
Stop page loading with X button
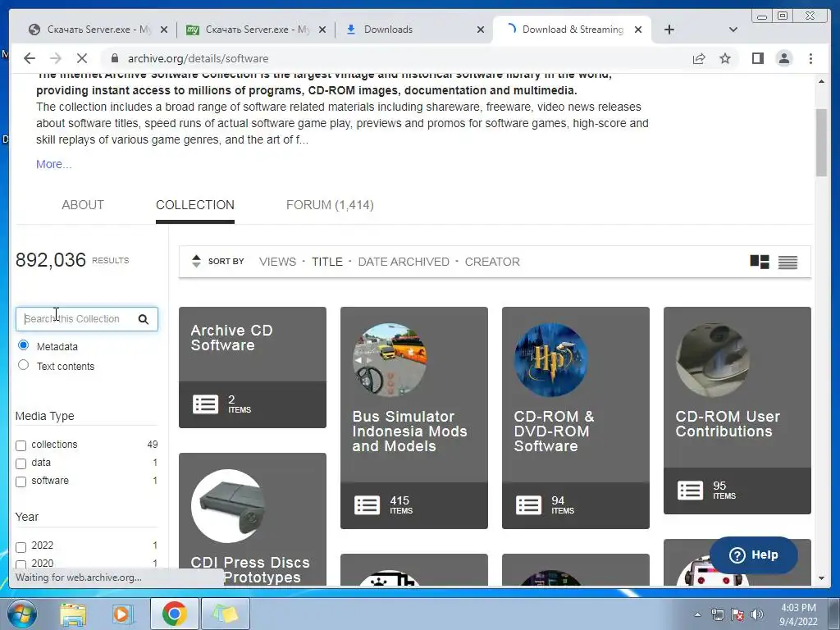click(x=83, y=58)
